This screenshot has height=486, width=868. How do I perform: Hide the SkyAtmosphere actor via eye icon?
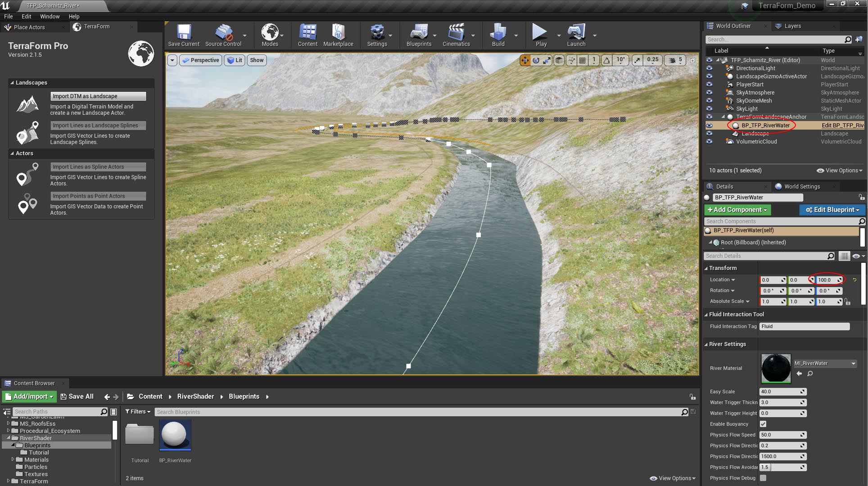pyautogui.click(x=709, y=93)
